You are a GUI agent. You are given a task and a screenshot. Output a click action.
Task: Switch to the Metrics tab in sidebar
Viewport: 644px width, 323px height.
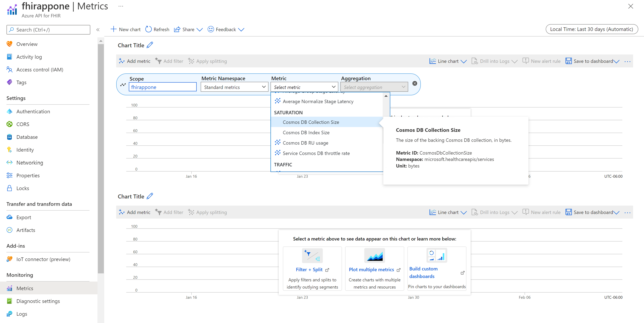(x=25, y=288)
